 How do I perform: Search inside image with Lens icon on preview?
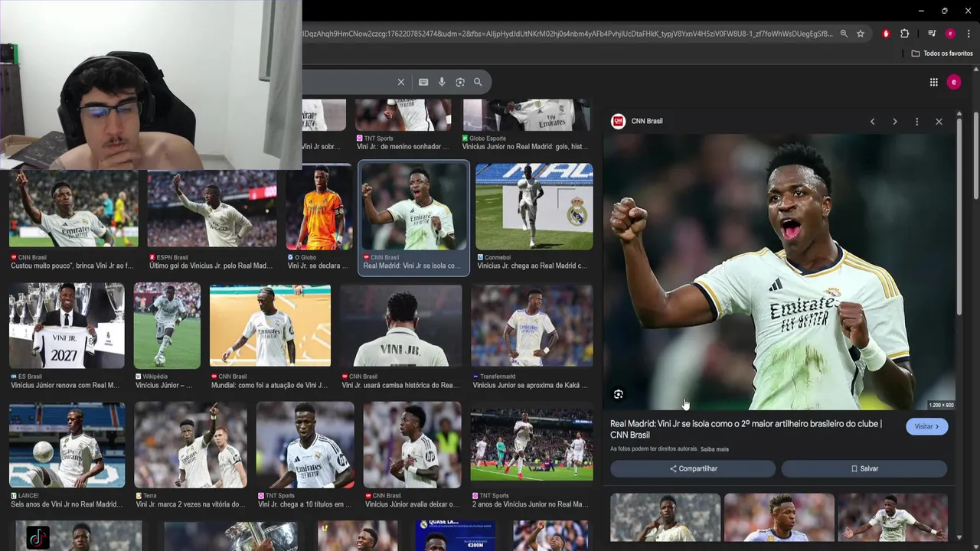619,395
